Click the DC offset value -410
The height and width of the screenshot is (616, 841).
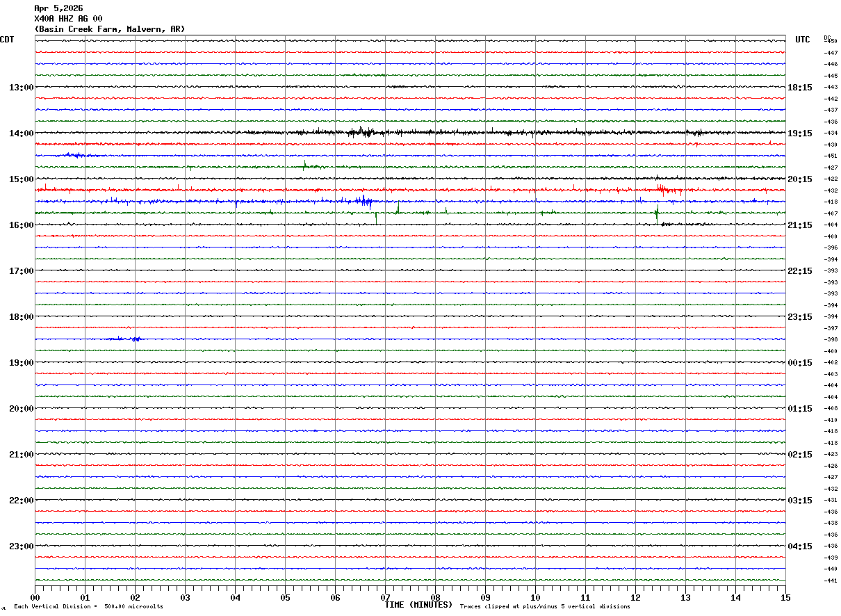[831, 420]
